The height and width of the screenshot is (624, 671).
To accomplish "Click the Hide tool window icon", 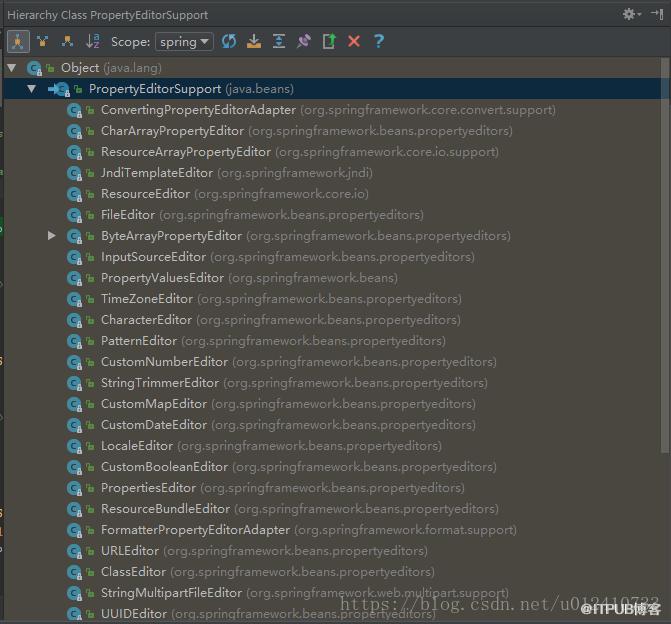I will click(x=657, y=15).
